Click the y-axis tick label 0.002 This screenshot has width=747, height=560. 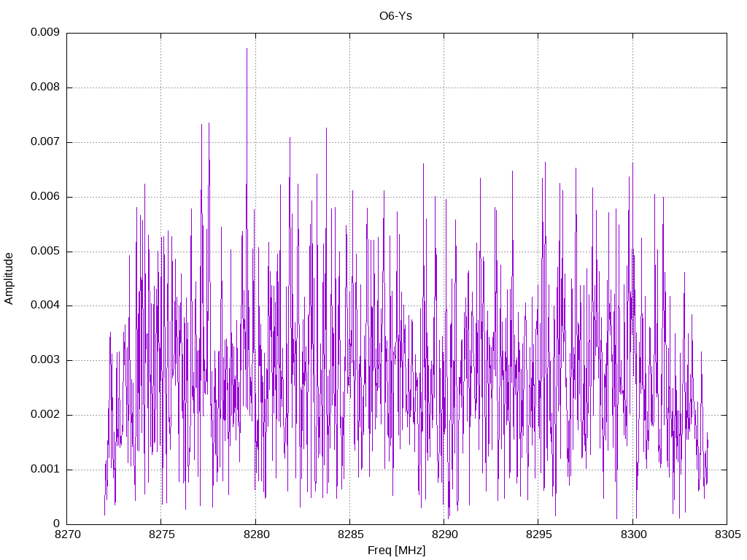point(45,415)
